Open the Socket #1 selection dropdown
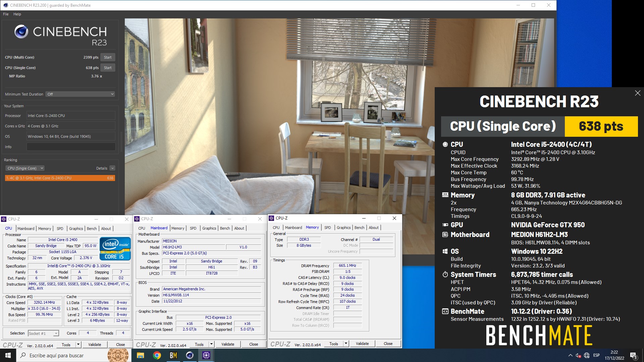This screenshot has width=644, height=362. pyautogui.click(x=43, y=333)
